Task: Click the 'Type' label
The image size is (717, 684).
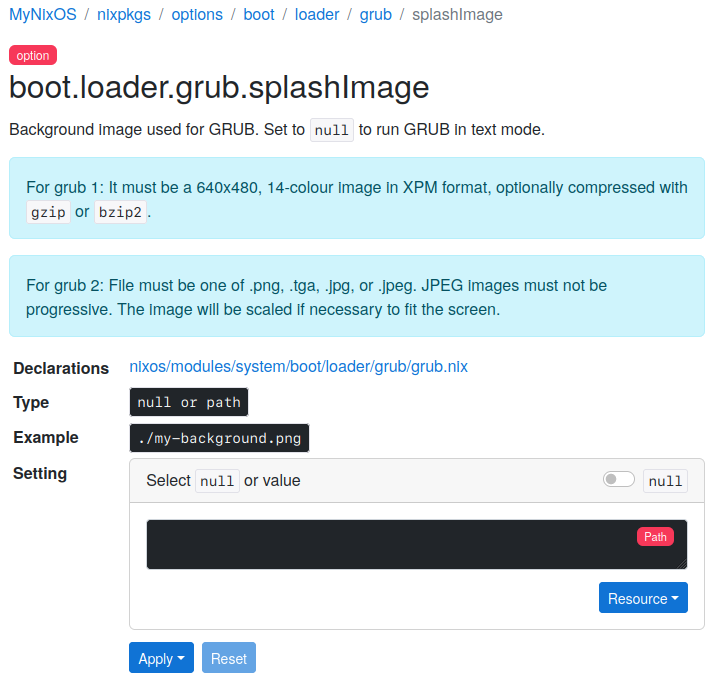Action: click(31, 402)
